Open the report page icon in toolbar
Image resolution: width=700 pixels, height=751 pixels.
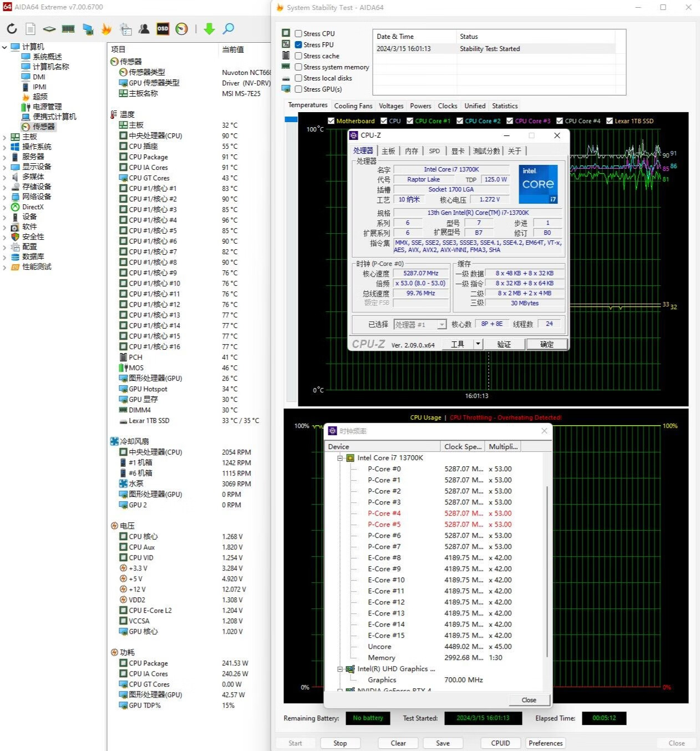31,29
